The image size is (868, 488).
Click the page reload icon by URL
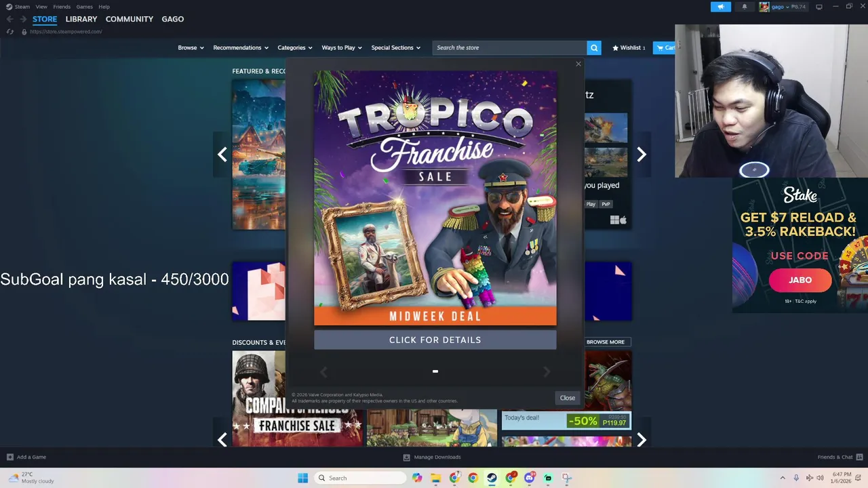tap(9, 32)
